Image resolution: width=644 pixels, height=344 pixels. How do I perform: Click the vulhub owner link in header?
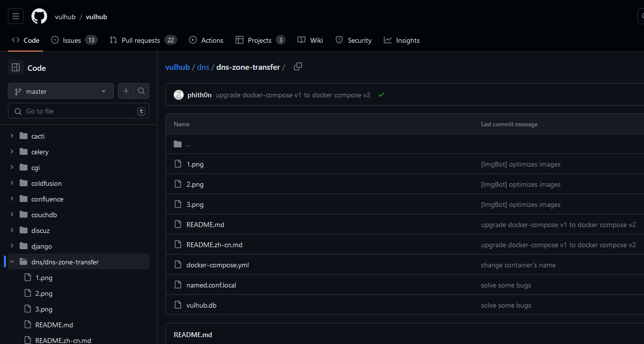65,17
